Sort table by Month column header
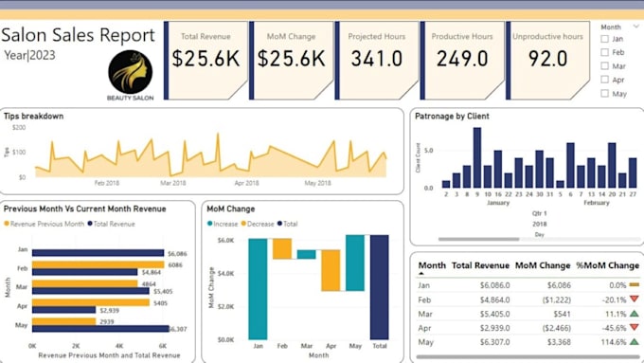Viewport: 644px width, 363px height. 432,265
